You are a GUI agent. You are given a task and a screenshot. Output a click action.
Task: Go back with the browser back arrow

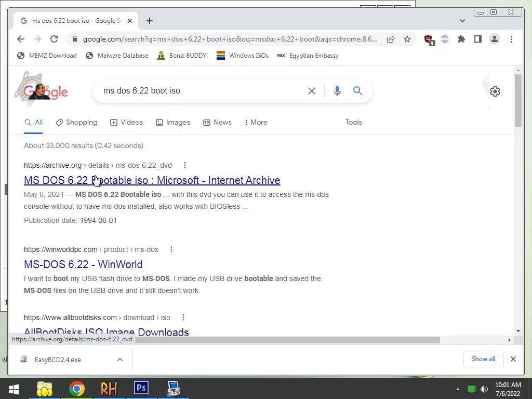(21, 39)
